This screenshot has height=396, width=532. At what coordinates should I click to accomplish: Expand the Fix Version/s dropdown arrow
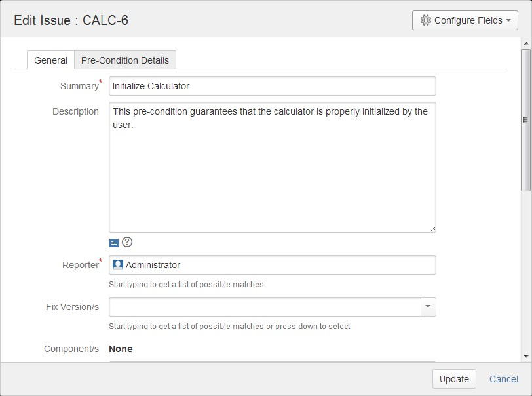pyautogui.click(x=428, y=307)
